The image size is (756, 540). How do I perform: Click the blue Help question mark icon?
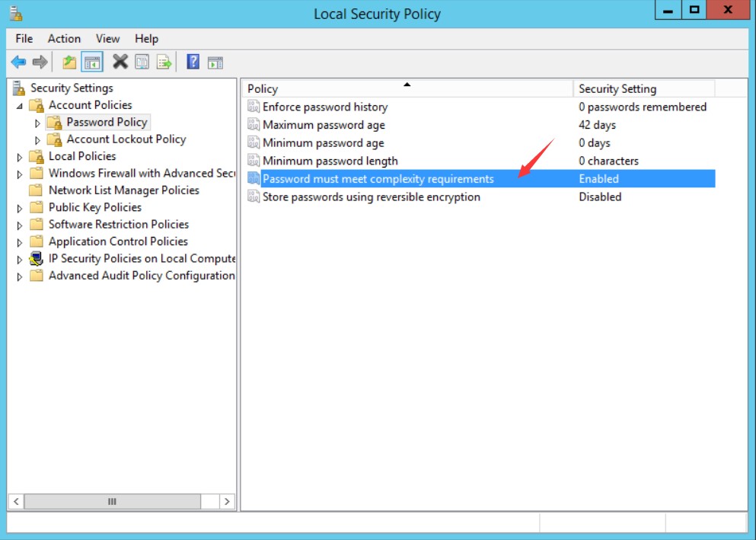tap(193, 62)
